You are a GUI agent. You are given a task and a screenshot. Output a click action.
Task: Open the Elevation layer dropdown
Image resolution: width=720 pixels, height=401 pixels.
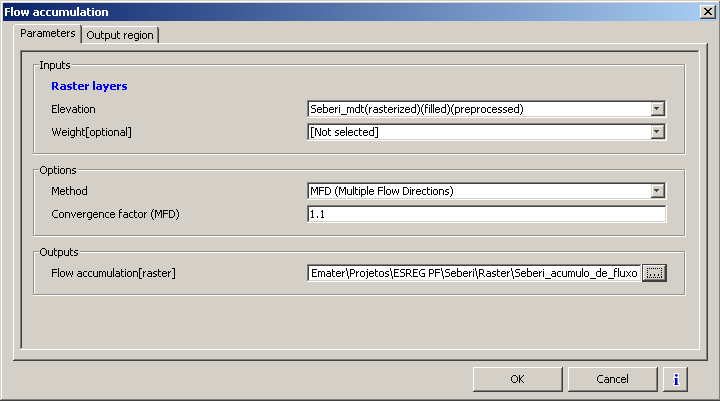(x=657, y=109)
